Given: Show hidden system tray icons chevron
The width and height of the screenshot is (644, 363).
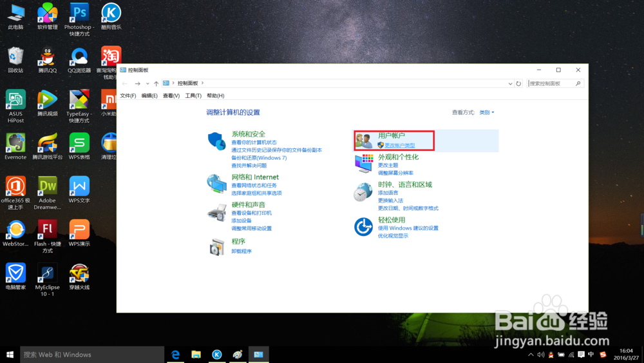Looking at the screenshot, I should pos(531,355).
